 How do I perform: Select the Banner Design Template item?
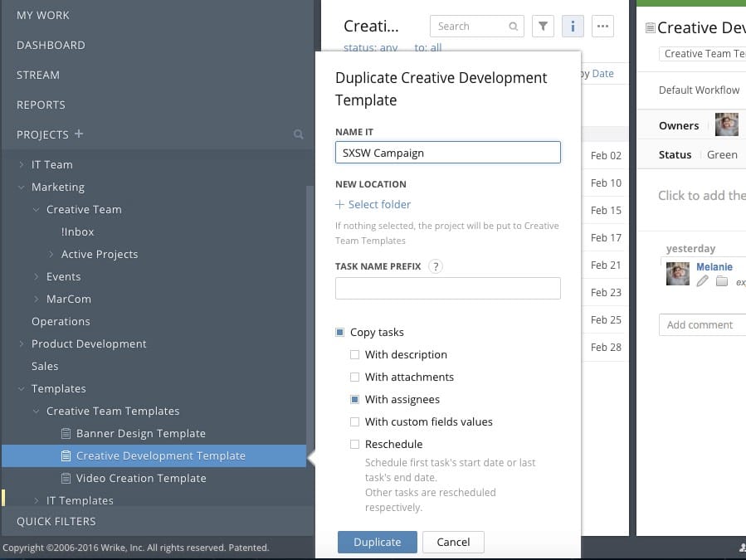point(143,433)
